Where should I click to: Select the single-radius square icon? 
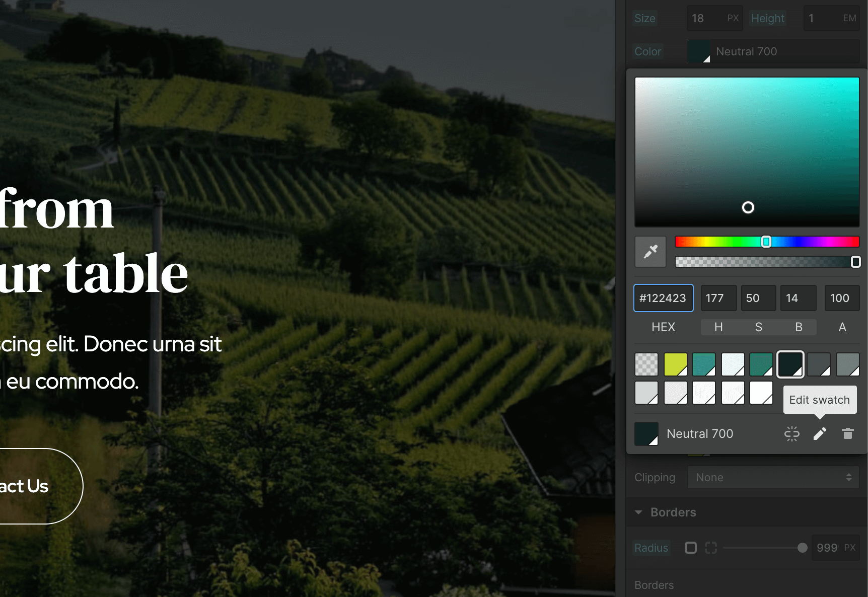tap(691, 548)
